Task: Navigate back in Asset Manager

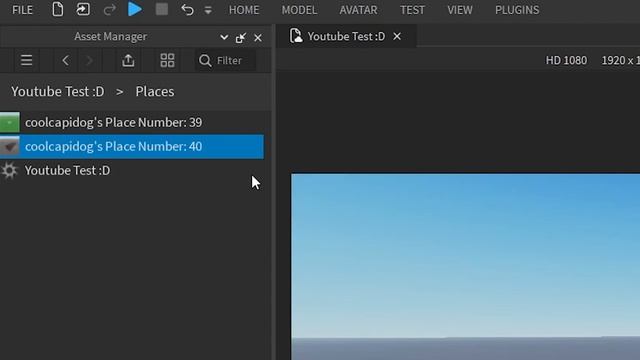Action: 65,60
